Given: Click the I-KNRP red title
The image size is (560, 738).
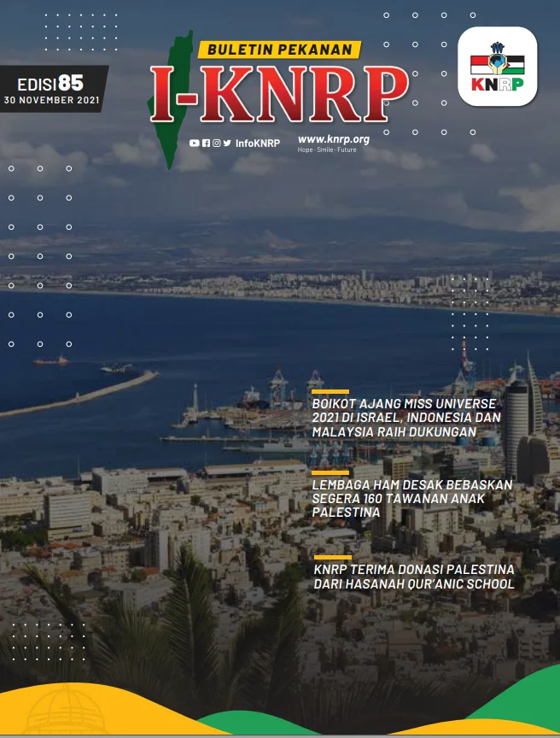Looking at the screenshot, I should (x=280, y=94).
